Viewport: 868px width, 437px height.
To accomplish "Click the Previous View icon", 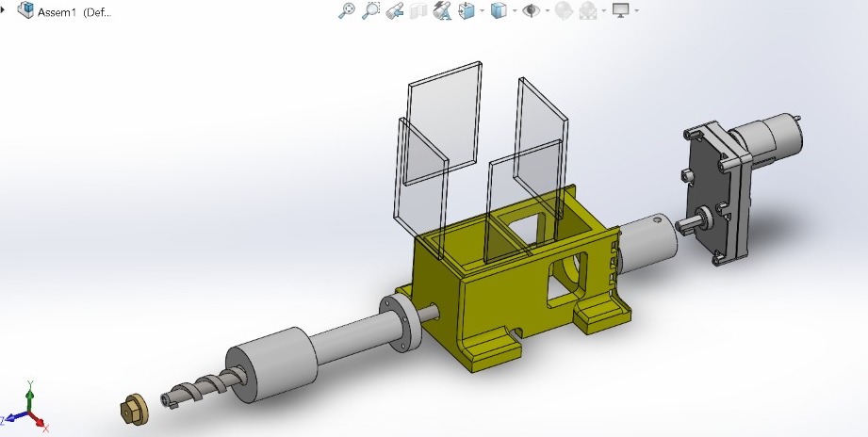I will (x=394, y=10).
